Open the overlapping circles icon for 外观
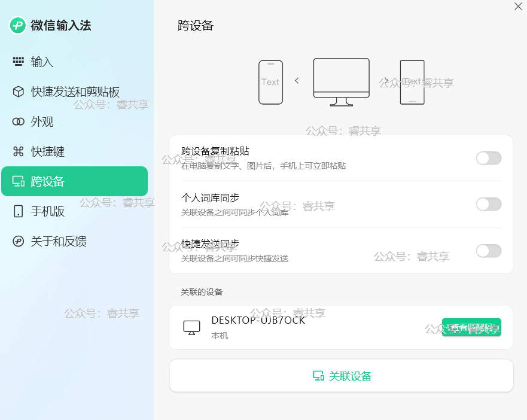 tap(18, 121)
